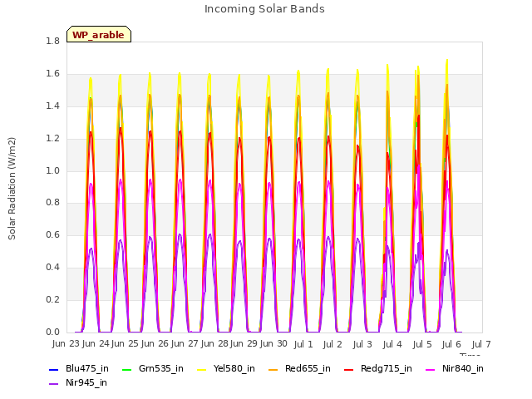Click the Jul 6 x-axis date label

point(451,344)
